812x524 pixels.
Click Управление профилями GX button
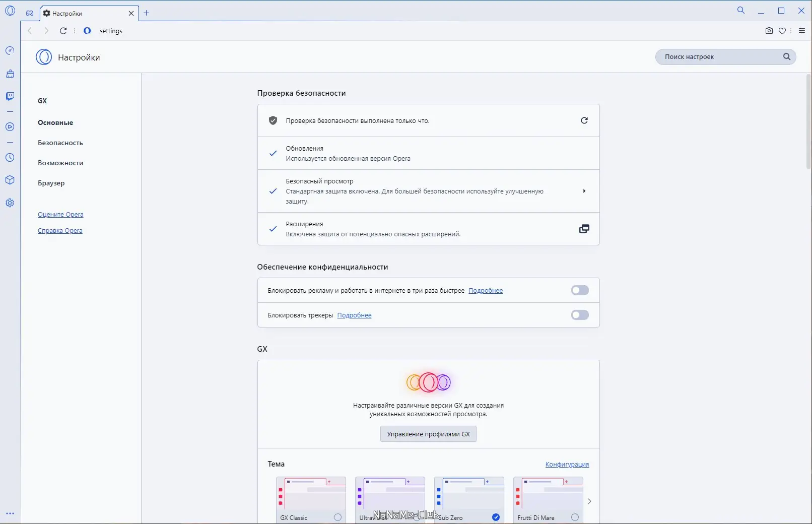428,434
